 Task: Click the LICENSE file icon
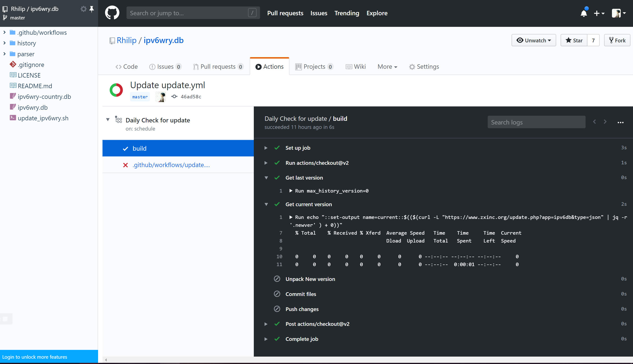click(x=13, y=75)
